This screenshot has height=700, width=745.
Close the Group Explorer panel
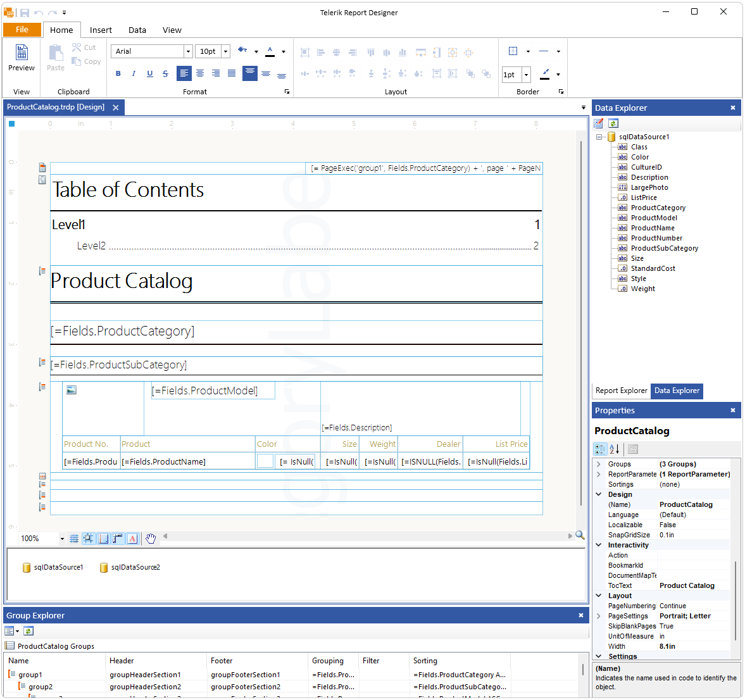[x=580, y=615]
